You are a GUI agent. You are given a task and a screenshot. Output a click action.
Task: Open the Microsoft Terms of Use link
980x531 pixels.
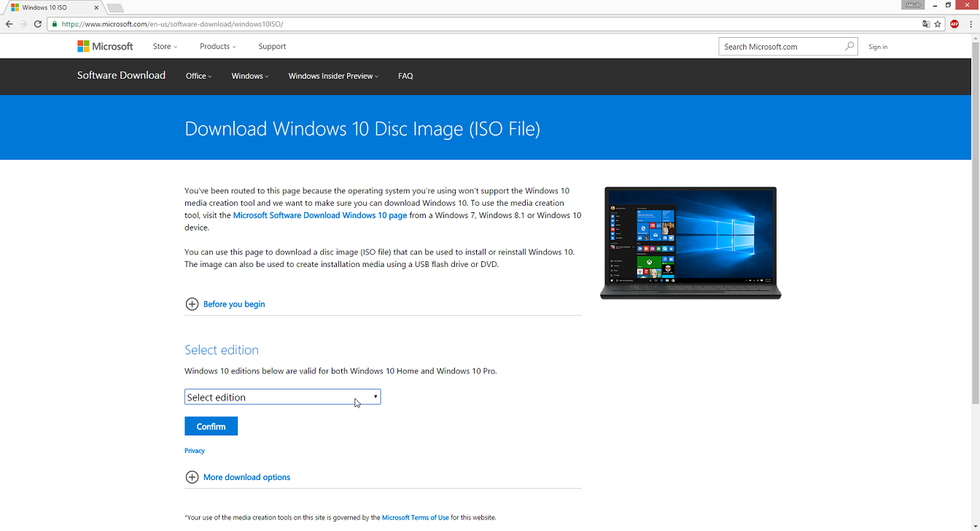click(415, 518)
